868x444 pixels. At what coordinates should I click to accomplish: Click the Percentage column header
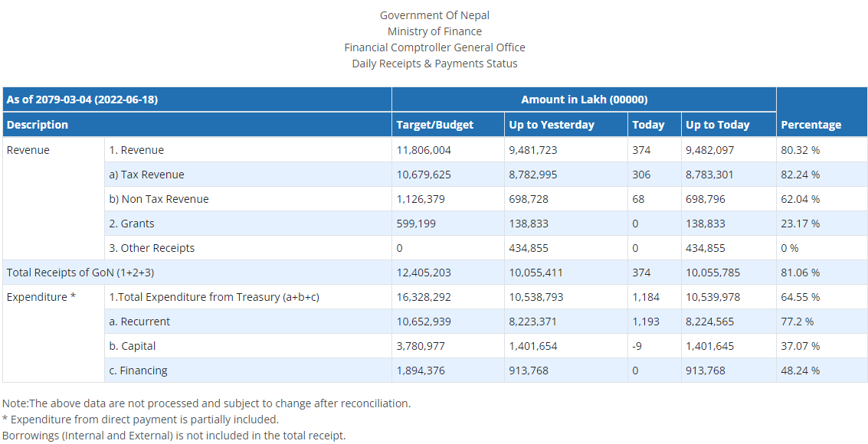811,125
